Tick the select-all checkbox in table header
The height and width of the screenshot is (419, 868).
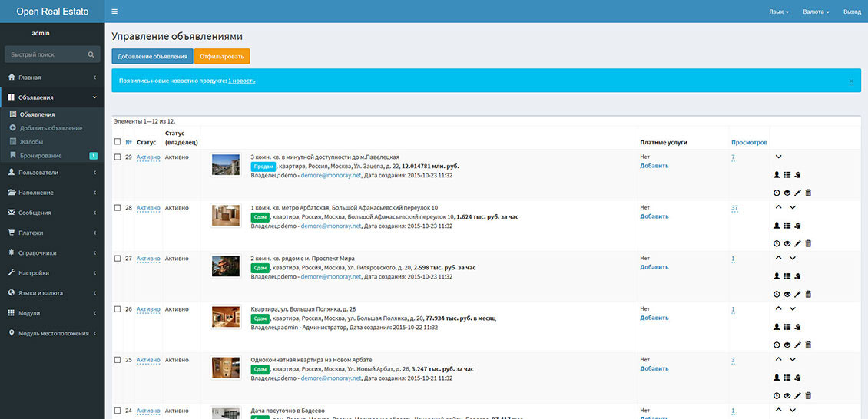[118, 142]
